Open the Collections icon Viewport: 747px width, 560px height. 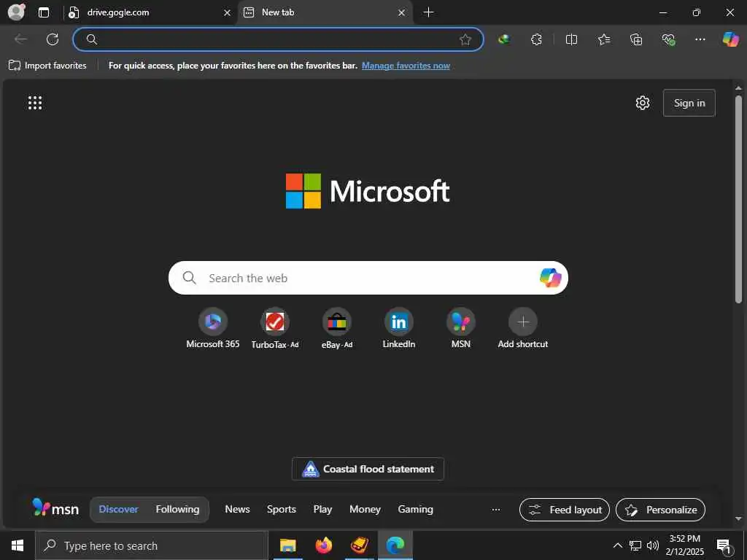[x=636, y=39]
